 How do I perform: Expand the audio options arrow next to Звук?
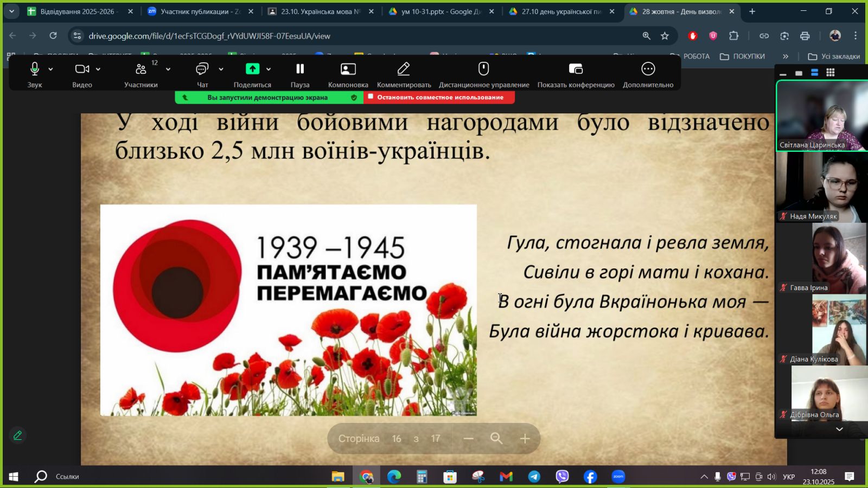pos(50,69)
